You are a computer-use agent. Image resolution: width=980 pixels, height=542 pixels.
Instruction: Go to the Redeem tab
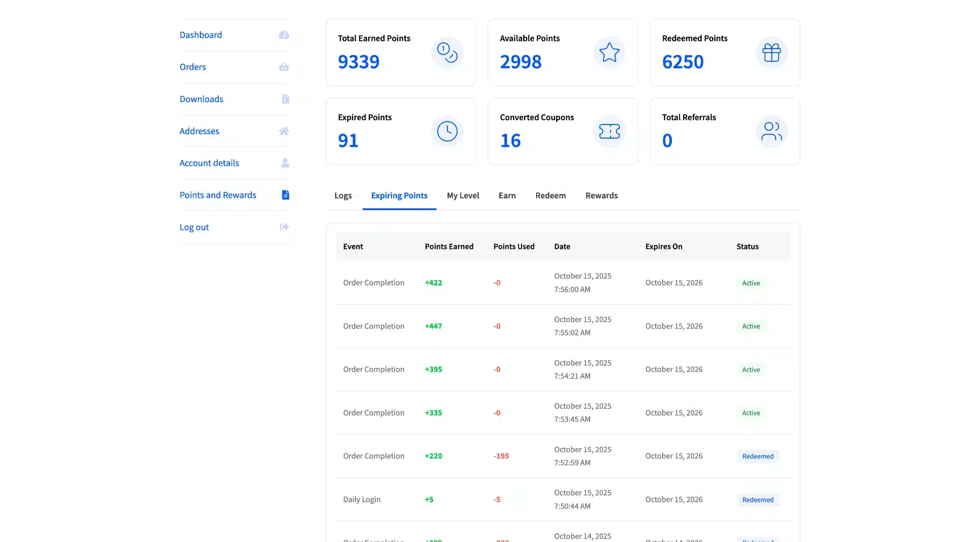tap(550, 195)
